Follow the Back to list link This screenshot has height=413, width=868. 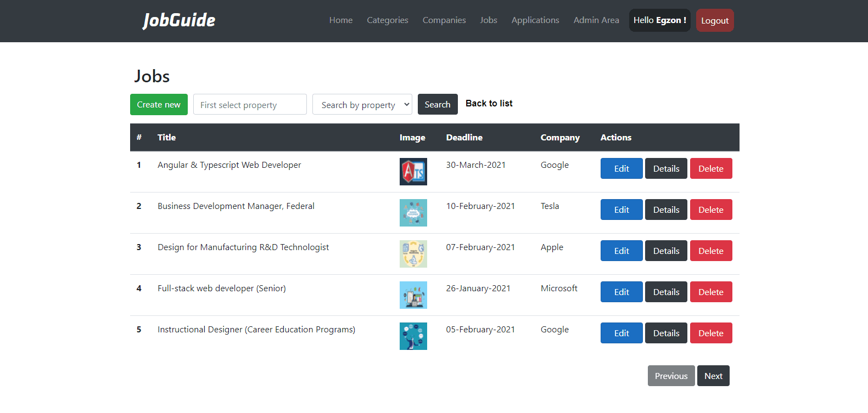coord(489,103)
